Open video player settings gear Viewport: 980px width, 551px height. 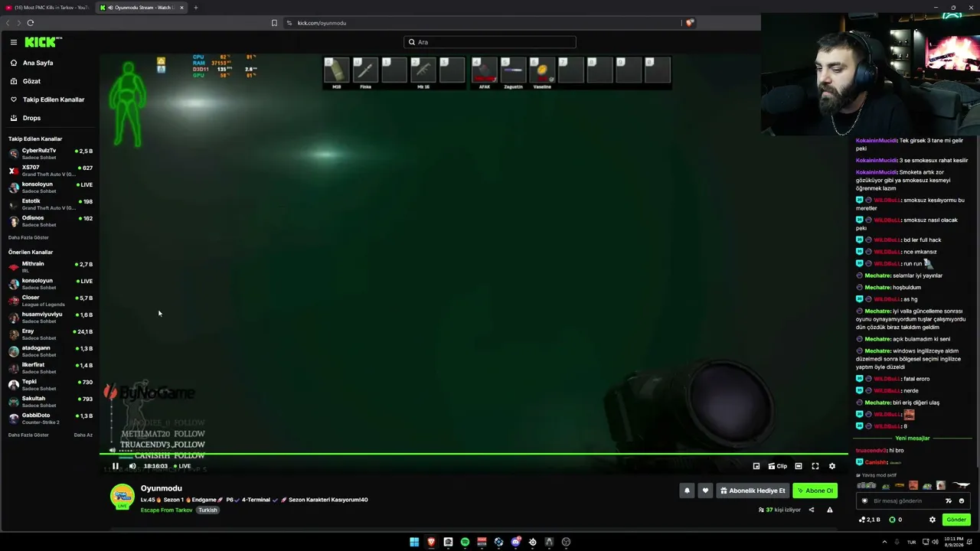point(832,466)
